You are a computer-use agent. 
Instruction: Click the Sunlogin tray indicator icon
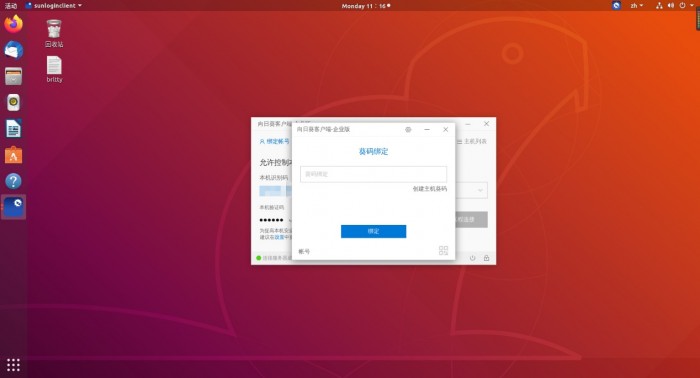coord(616,5)
